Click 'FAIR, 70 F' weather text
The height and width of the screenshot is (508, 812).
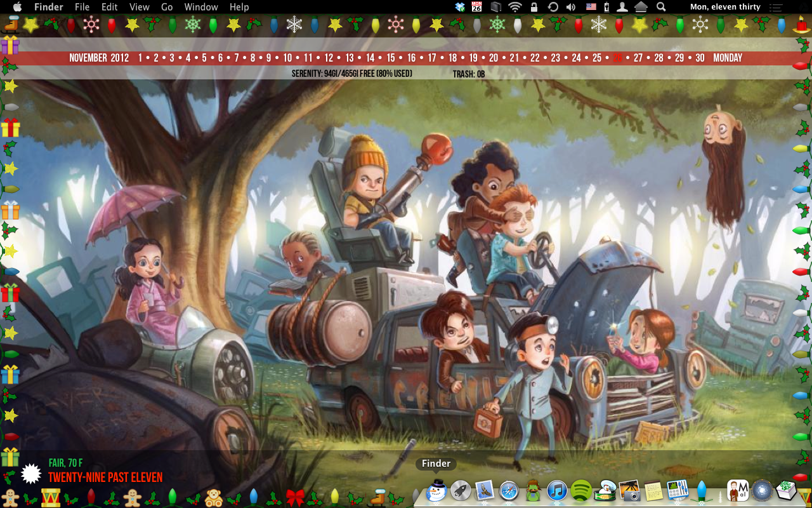pyautogui.click(x=66, y=463)
